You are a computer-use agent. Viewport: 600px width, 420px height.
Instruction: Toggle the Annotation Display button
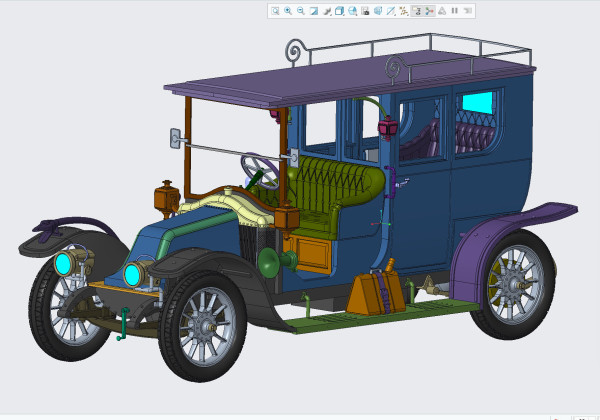click(x=416, y=11)
